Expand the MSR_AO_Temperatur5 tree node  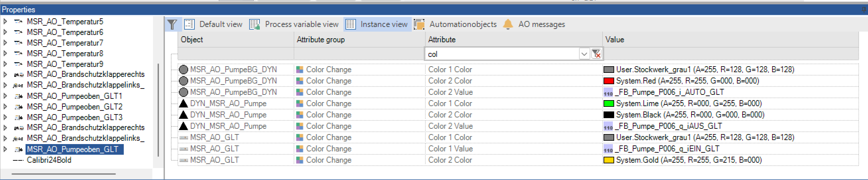(x=5, y=22)
